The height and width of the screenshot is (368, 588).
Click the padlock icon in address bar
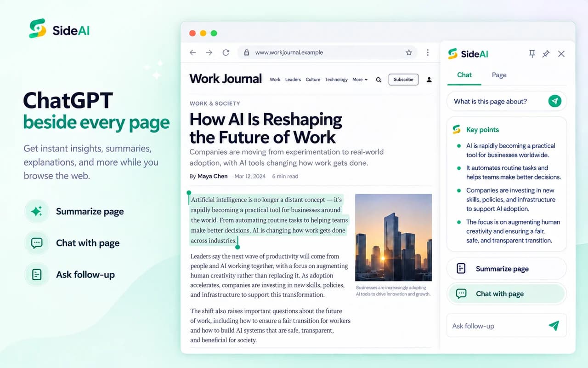pos(246,52)
